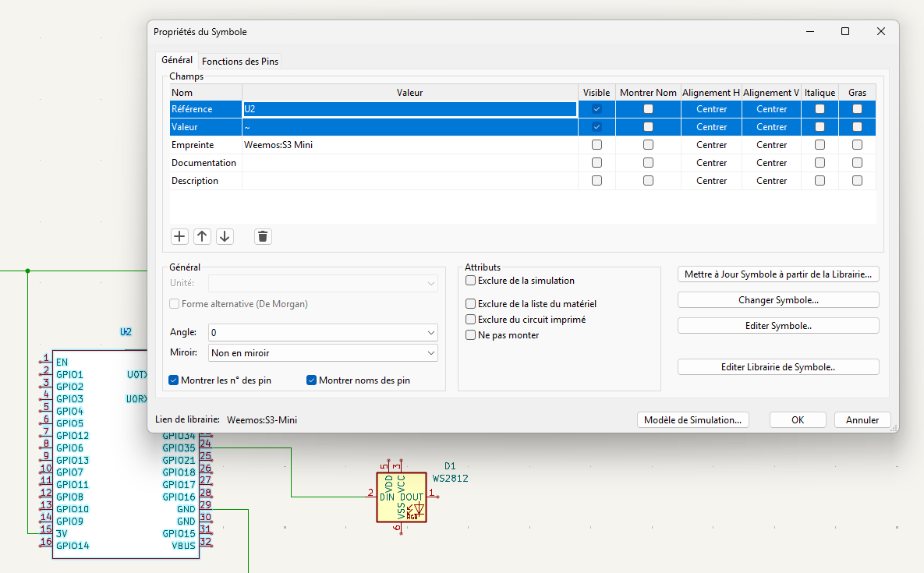This screenshot has width=924, height=573.
Task: Close the Propriétés du Symbole dialog
Action: (881, 31)
